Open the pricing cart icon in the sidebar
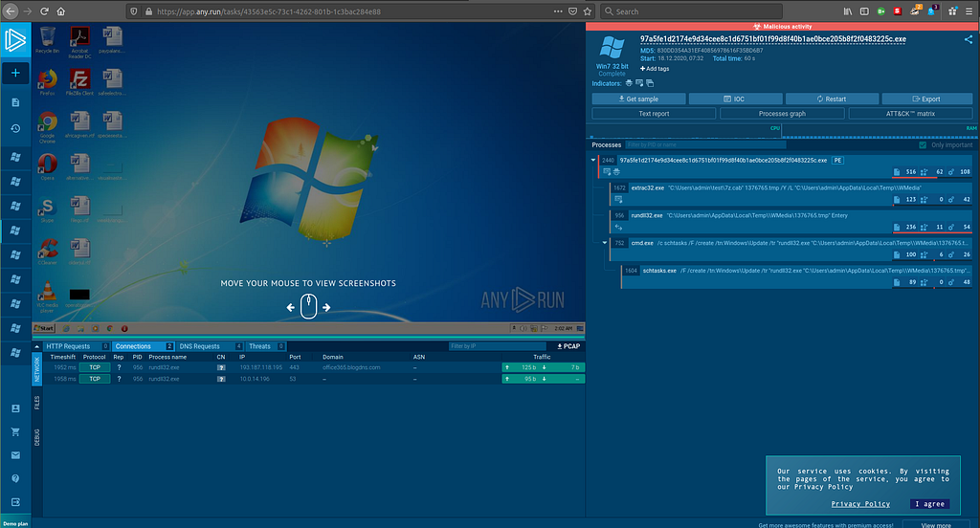This screenshot has width=980, height=528. click(15, 431)
